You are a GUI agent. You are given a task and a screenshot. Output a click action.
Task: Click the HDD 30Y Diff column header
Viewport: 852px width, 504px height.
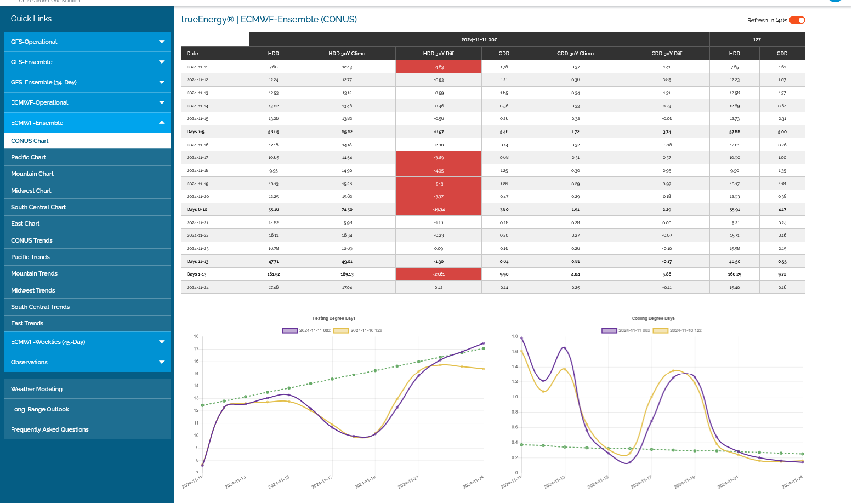(x=439, y=54)
